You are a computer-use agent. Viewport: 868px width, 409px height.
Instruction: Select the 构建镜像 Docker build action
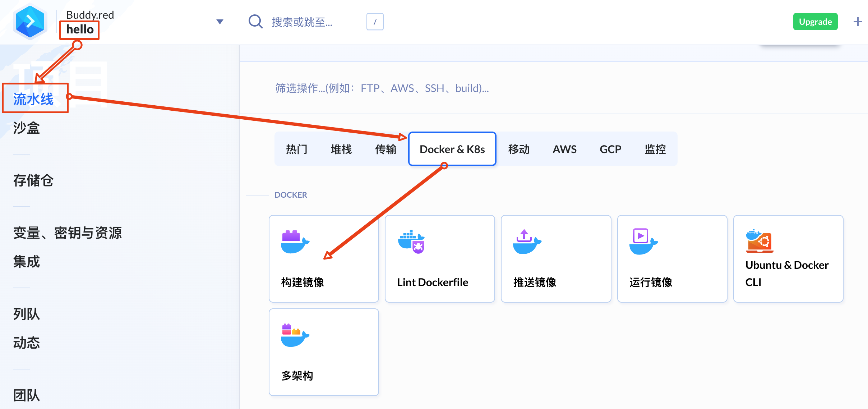tap(323, 259)
